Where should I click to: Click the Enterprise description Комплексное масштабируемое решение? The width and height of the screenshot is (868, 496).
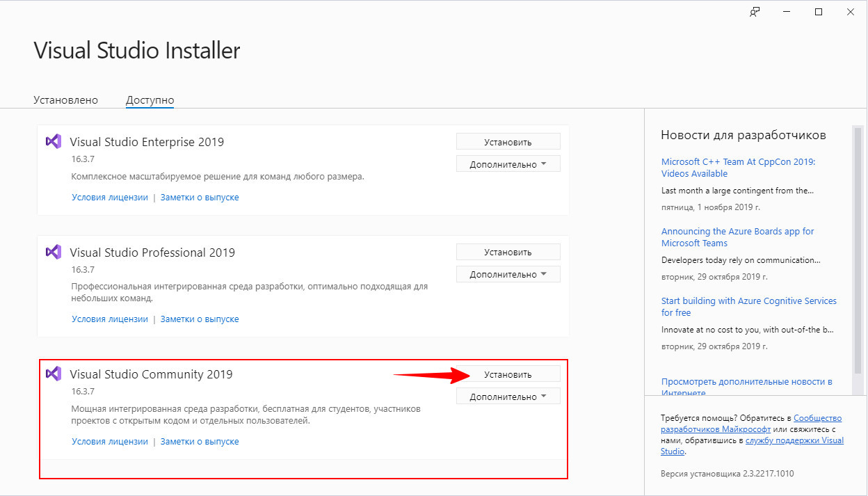[x=218, y=177]
